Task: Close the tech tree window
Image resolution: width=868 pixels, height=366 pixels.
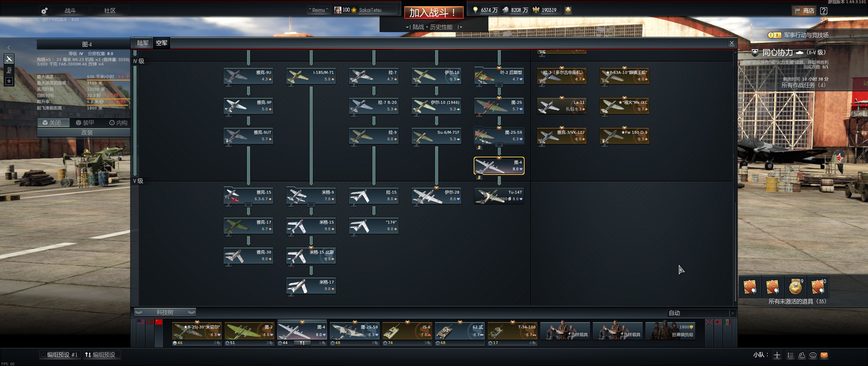Action: click(x=732, y=43)
